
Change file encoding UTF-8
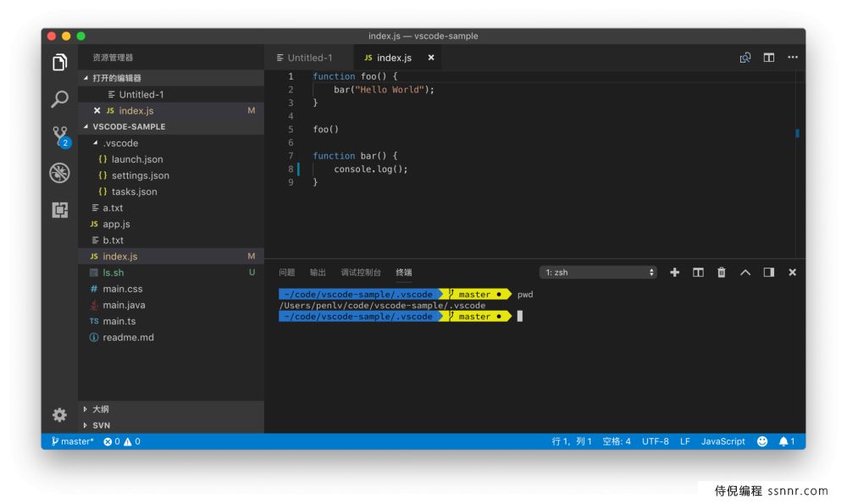click(x=656, y=441)
